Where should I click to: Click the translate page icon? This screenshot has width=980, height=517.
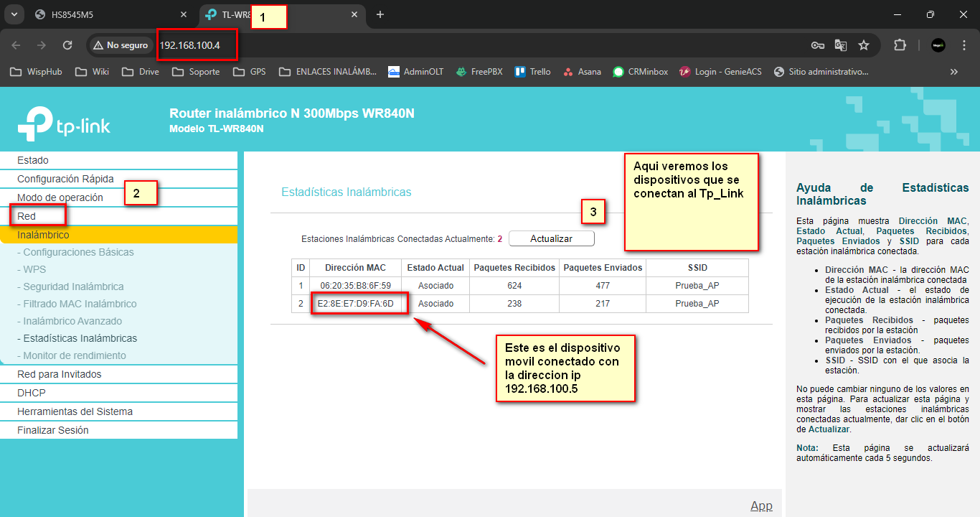pos(840,45)
